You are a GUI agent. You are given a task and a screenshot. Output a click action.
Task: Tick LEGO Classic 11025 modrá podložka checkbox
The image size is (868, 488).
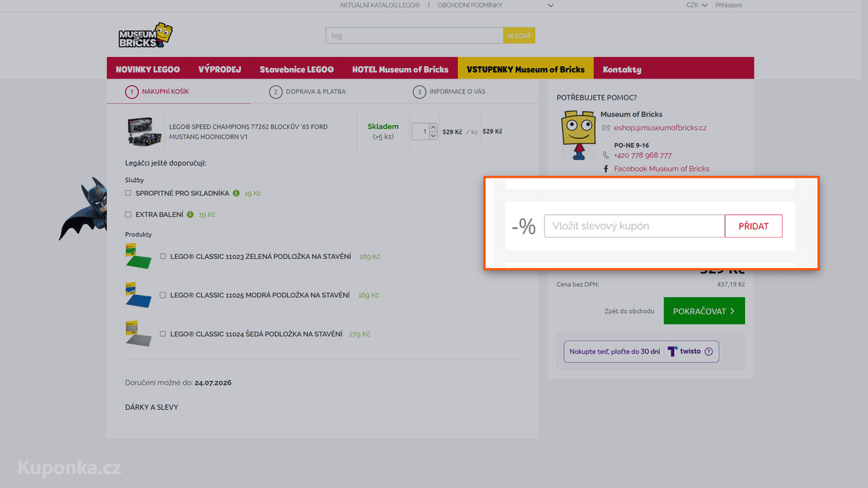pos(163,295)
